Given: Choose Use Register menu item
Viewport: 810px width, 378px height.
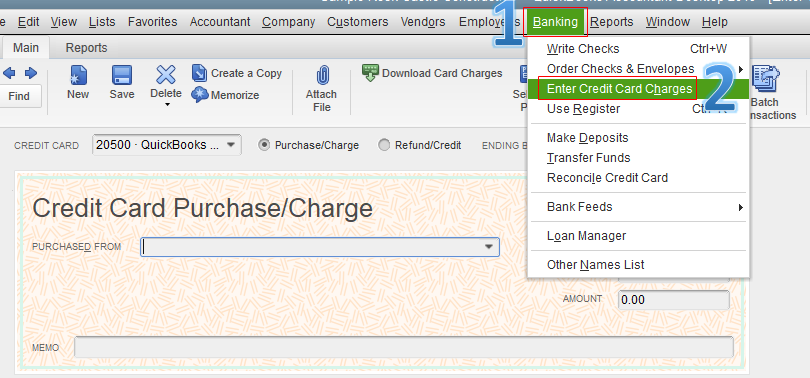Looking at the screenshot, I should click(638, 109).
